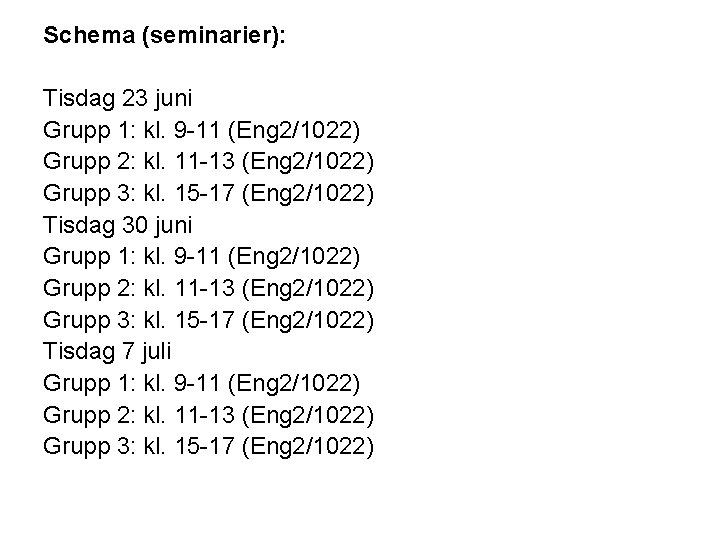Click room code (Eng2/1022) for 23 juni Grupp 1
This screenshot has width=720, height=540.
click(294, 130)
